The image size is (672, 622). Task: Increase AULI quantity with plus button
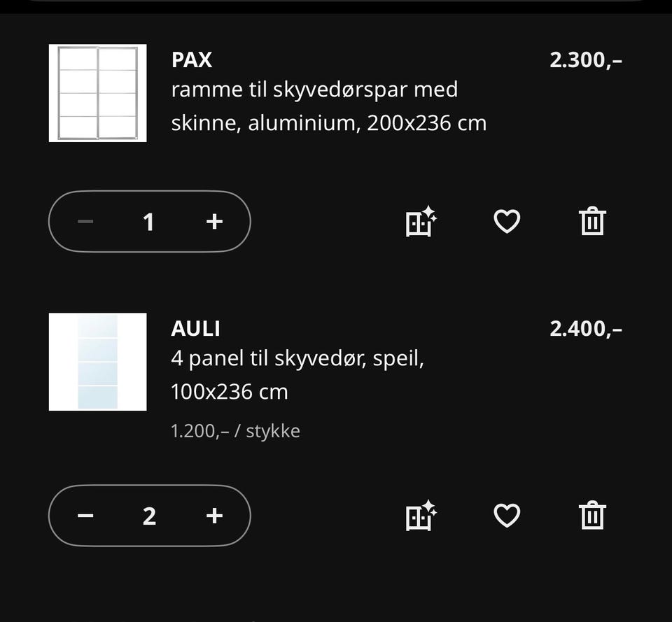[x=214, y=516]
